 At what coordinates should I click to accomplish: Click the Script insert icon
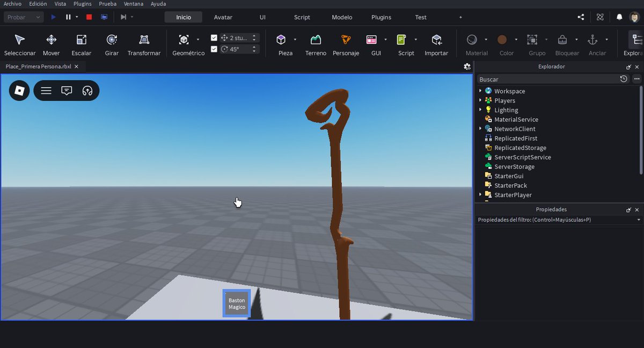401,40
